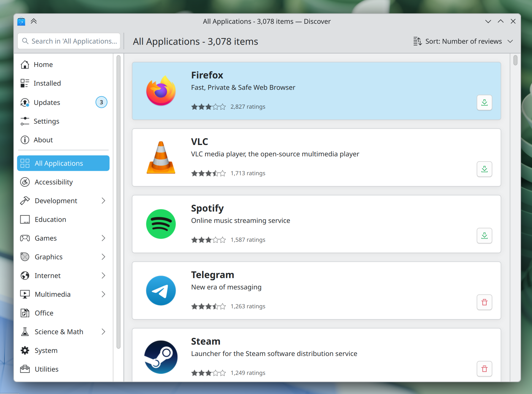Image resolution: width=532 pixels, height=394 pixels.
Task: Remove Telegram with the trash icon
Action: point(484,302)
